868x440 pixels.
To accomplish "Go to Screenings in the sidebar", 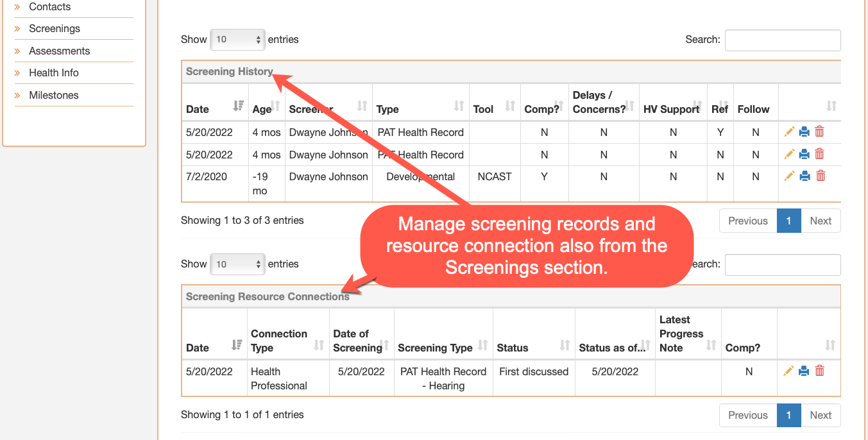I will (x=55, y=29).
